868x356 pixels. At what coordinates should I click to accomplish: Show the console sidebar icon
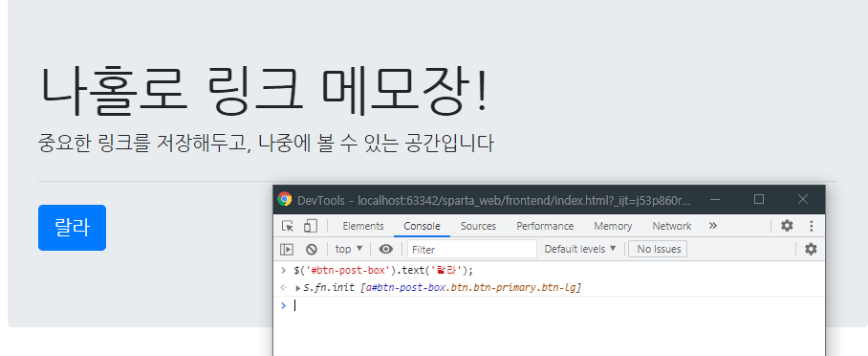[x=287, y=250]
